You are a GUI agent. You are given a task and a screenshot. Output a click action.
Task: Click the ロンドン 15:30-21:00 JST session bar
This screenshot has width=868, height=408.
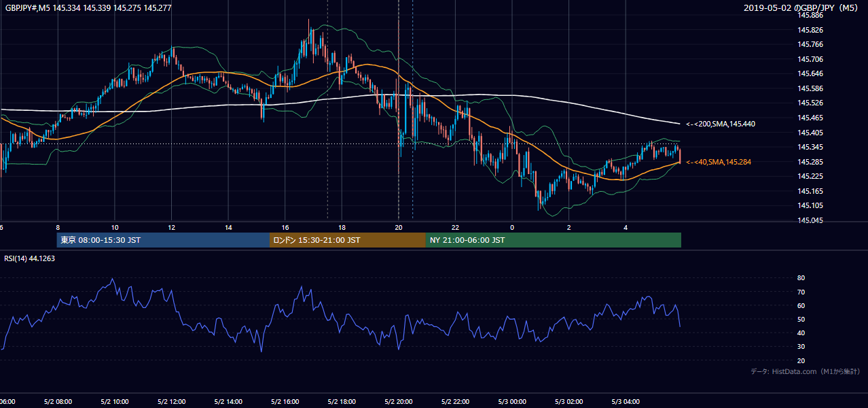click(348, 240)
